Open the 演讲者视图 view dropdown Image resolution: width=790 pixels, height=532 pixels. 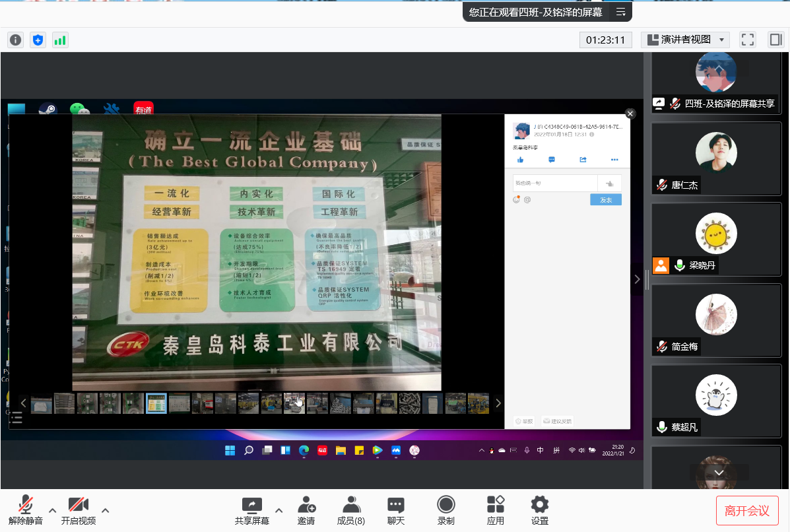[686, 40]
